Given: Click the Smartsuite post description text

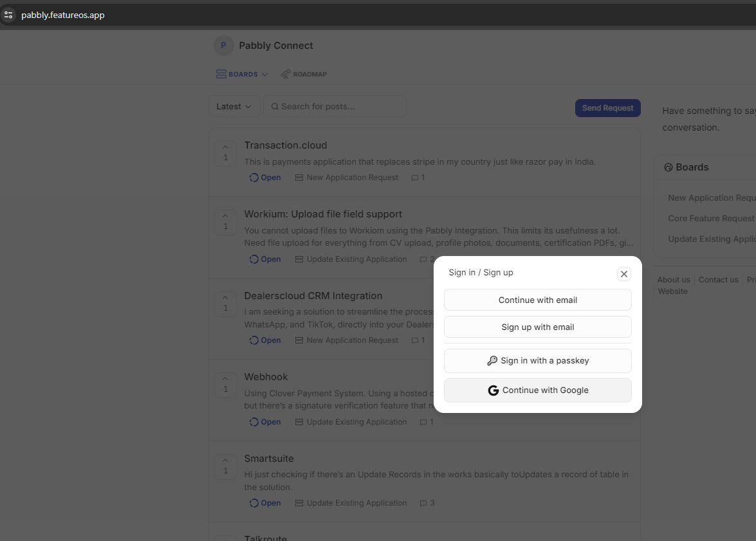Looking at the screenshot, I should pyautogui.click(x=436, y=481).
